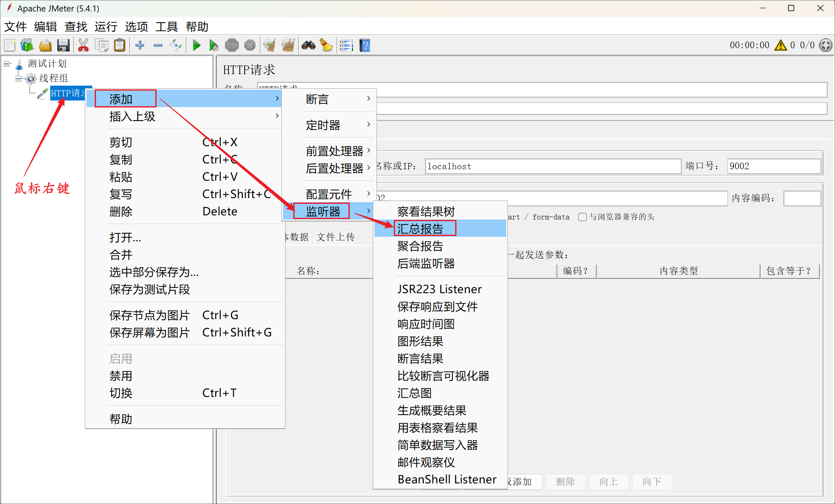Click the Clear All double-broom icon

(288, 45)
